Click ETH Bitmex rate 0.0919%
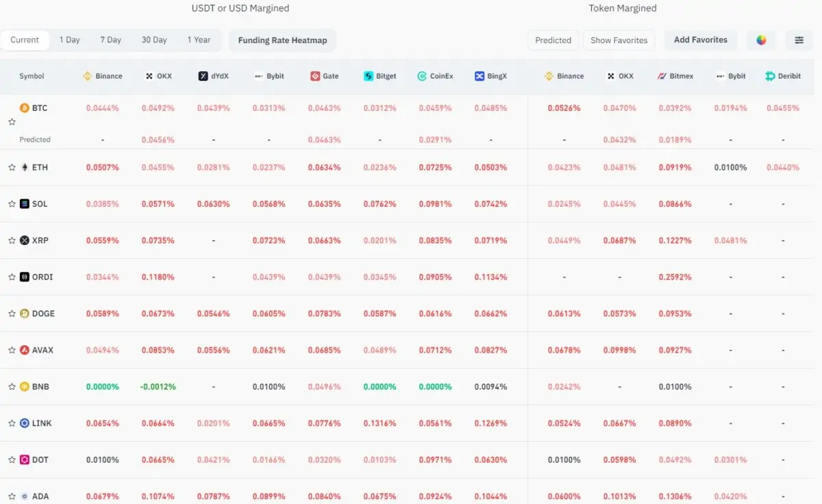This screenshot has width=822, height=504. pos(675,167)
